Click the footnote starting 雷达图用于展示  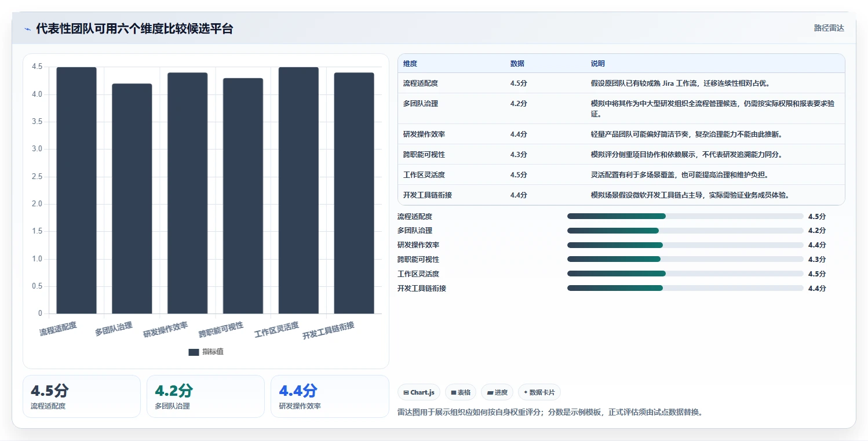tap(550, 413)
